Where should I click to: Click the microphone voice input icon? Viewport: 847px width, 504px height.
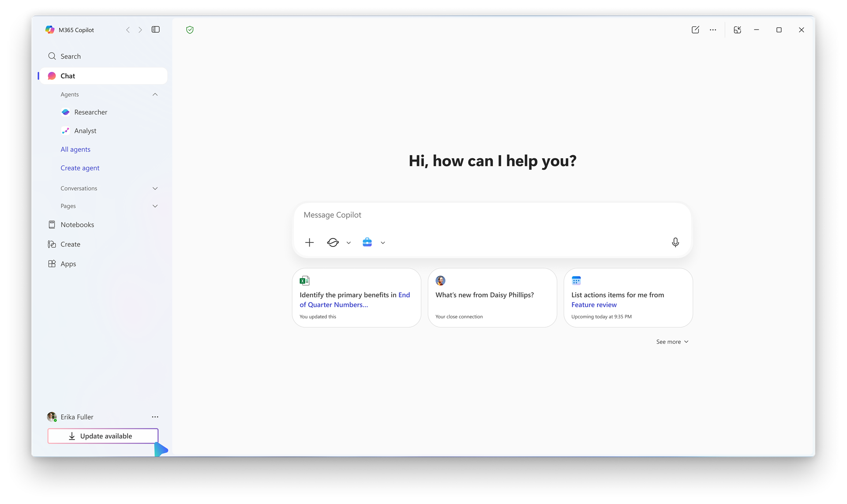(x=675, y=243)
